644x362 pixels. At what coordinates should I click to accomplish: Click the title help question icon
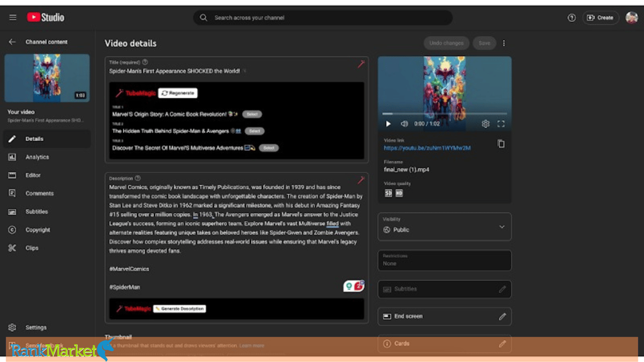(x=145, y=62)
